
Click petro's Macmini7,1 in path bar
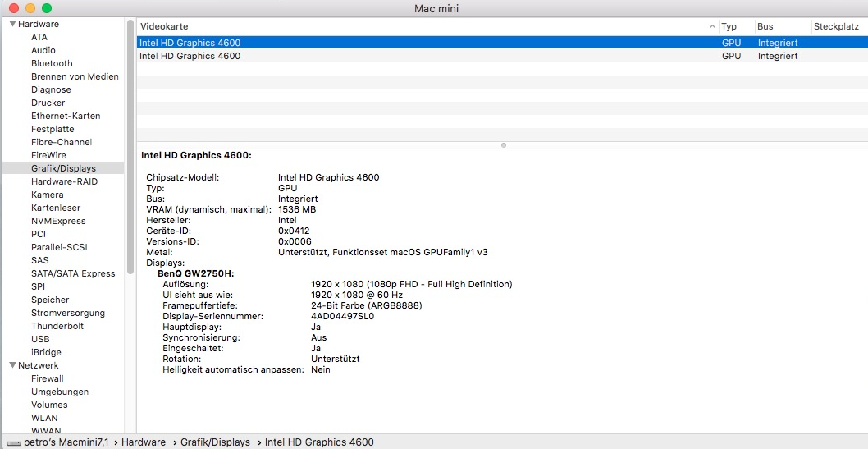coord(67,442)
